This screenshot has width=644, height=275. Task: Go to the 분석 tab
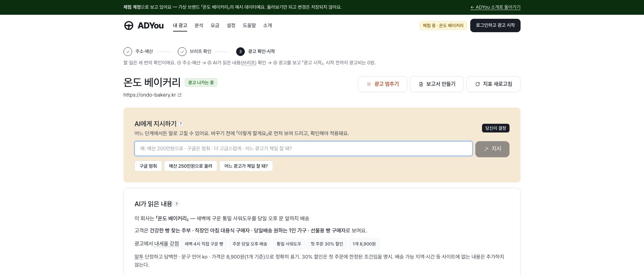click(199, 25)
